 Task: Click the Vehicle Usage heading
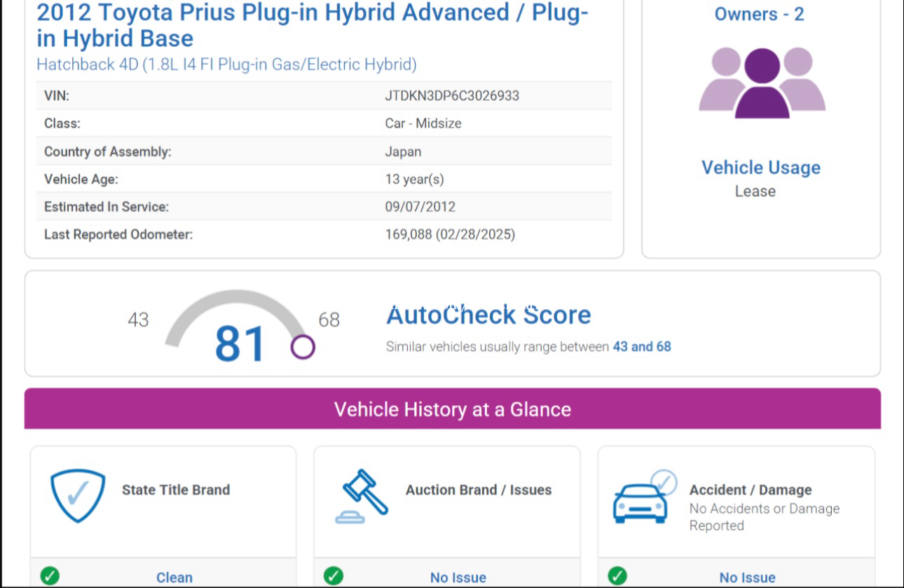(x=761, y=167)
